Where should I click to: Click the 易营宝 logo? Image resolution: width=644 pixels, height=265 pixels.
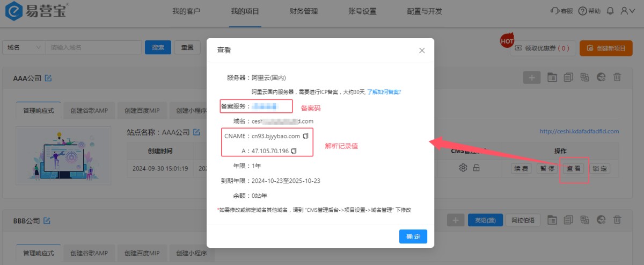tap(36, 11)
